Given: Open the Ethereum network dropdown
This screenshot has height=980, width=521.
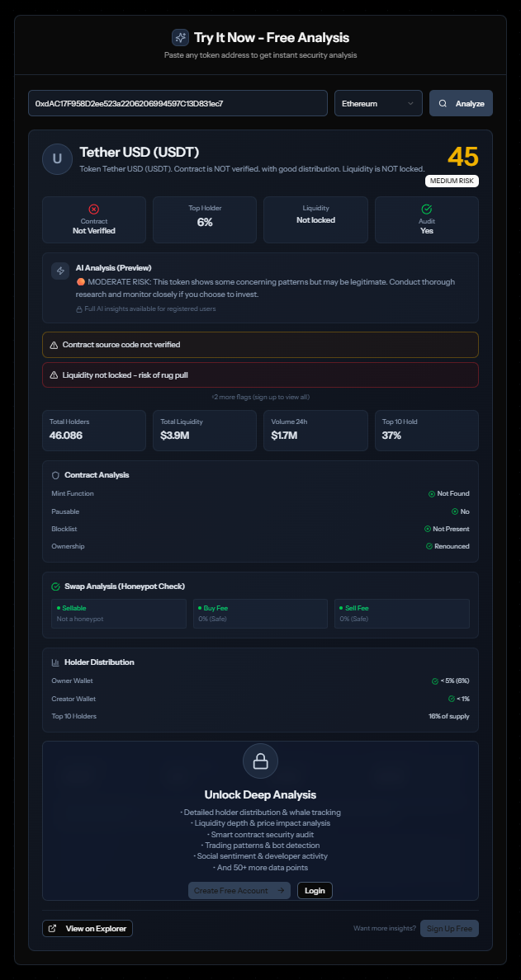Looking at the screenshot, I should pyautogui.click(x=378, y=104).
